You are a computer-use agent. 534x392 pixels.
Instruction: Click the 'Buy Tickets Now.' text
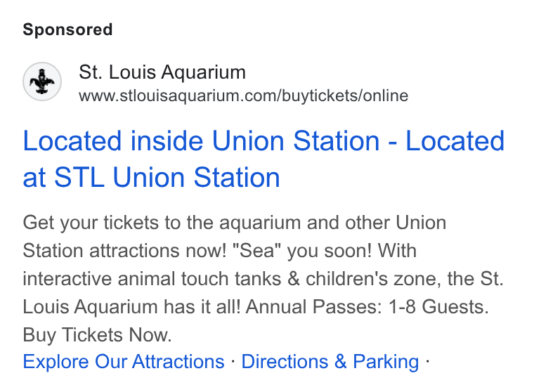(97, 335)
